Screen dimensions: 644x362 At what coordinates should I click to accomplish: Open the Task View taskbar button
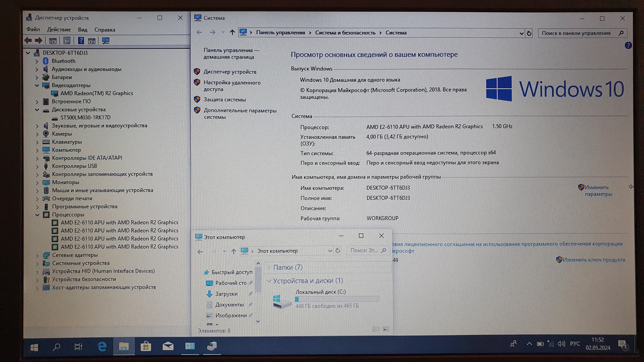pyautogui.click(x=78, y=347)
